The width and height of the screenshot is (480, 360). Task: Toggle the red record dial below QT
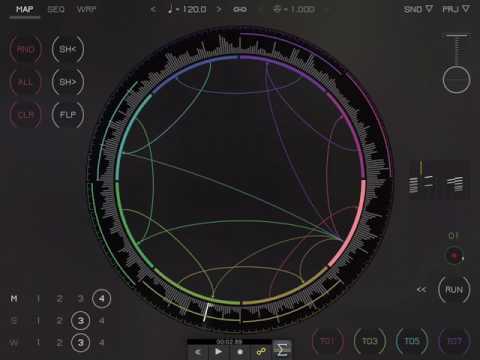tap(455, 256)
